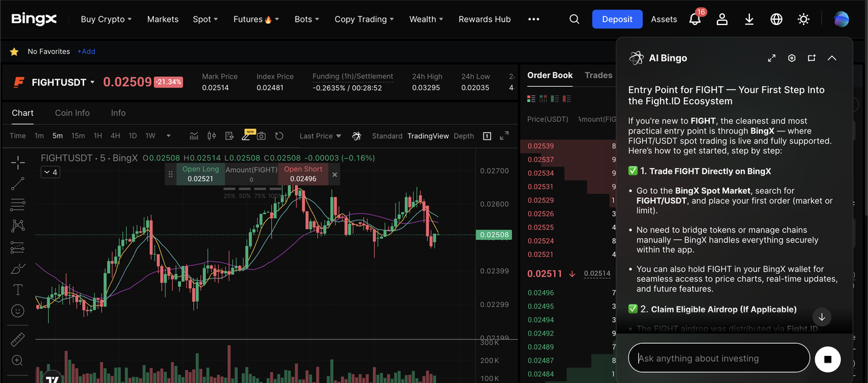Pick the ruler measure tool
This screenshot has height=383, width=868.
point(18,340)
